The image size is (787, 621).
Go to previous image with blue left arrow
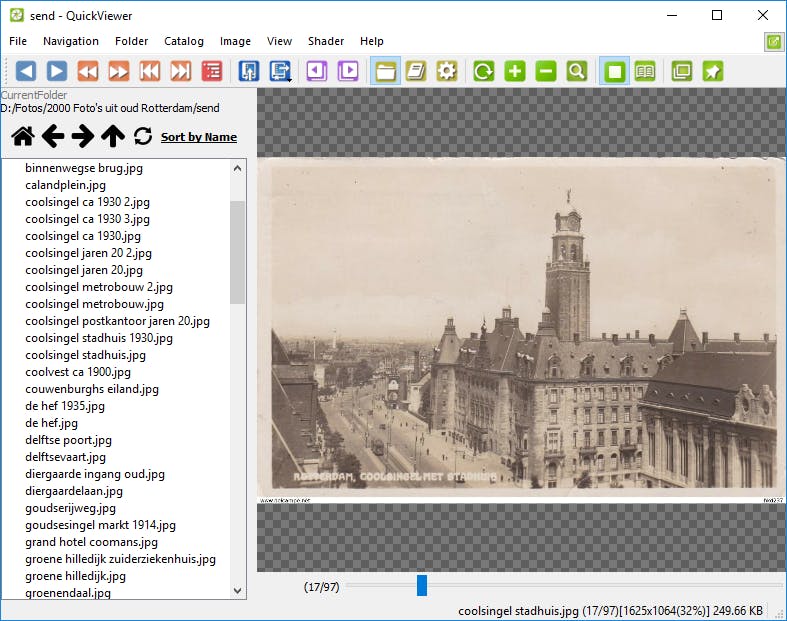click(26, 71)
